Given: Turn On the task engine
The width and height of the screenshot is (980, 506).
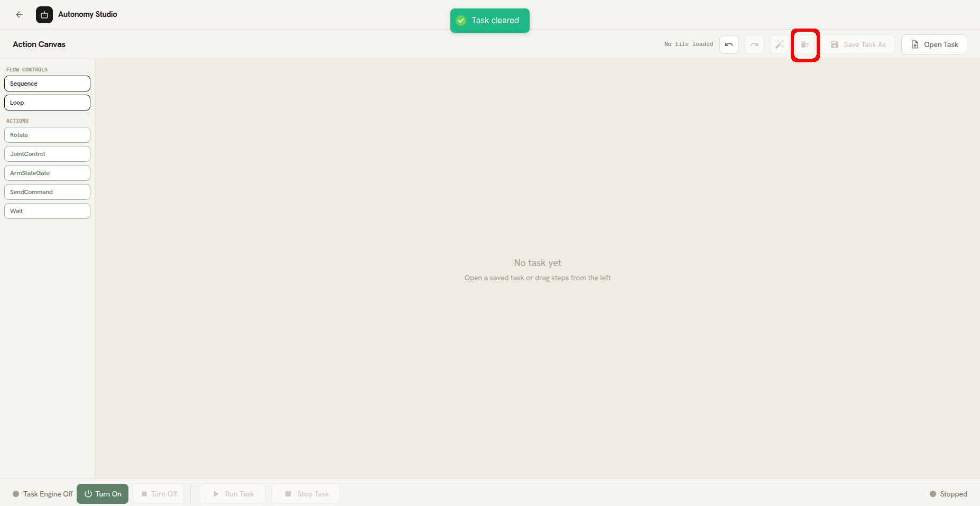Looking at the screenshot, I should (x=103, y=494).
